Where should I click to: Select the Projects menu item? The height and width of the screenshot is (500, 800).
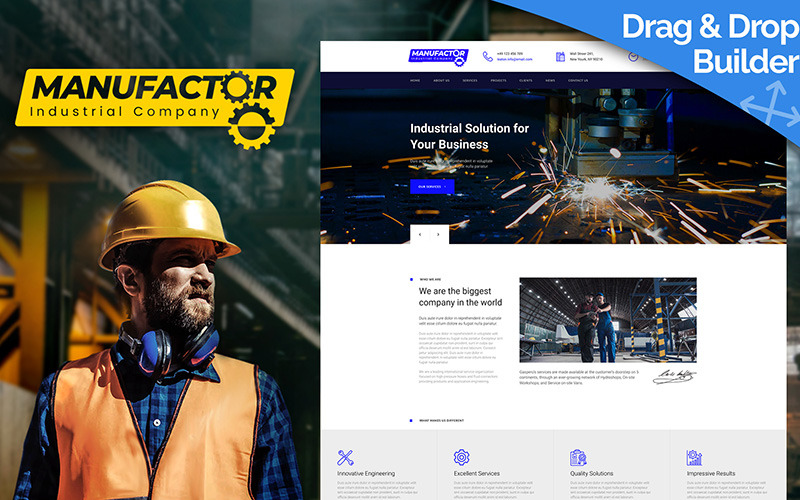pos(498,80)
